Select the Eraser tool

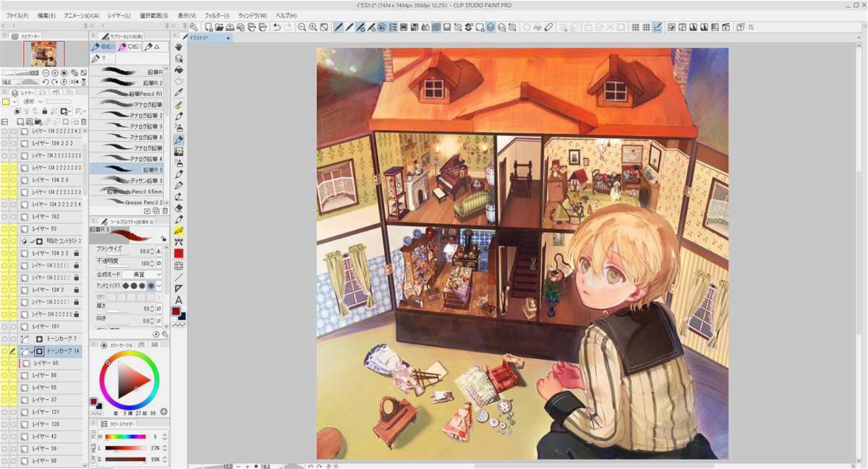click(x=179, y=207)
